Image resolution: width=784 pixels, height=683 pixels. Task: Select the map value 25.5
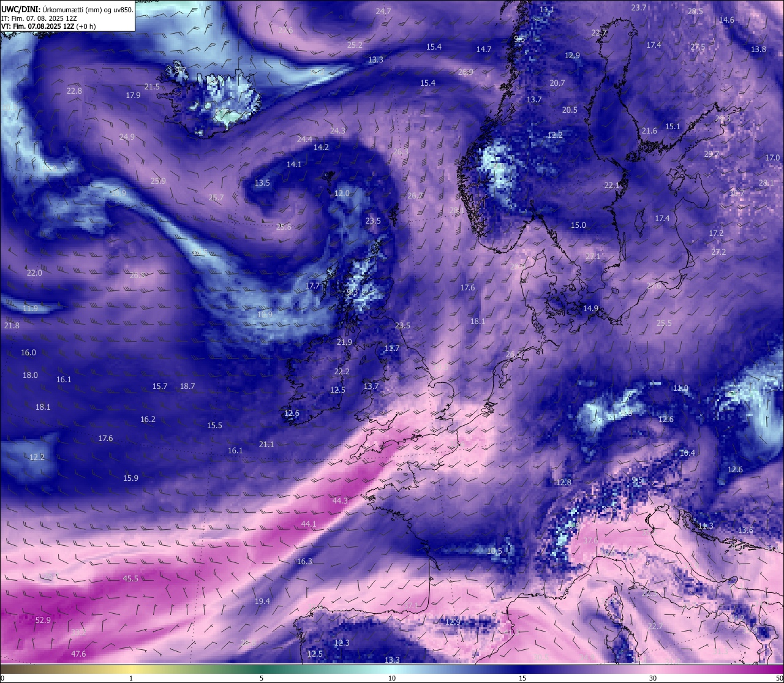664,323
